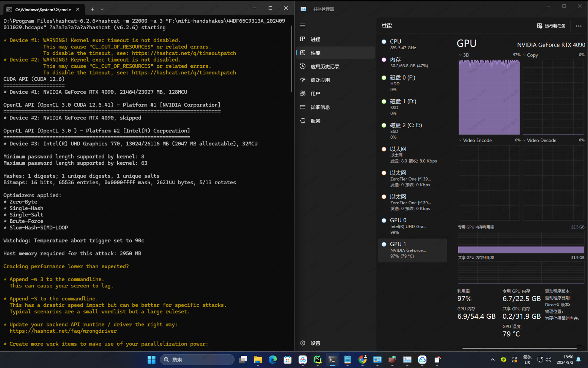The height and width of the screenshot is (368, 588).
Task: Open Task View from the taskbar
Action: (x=243, y=359)
